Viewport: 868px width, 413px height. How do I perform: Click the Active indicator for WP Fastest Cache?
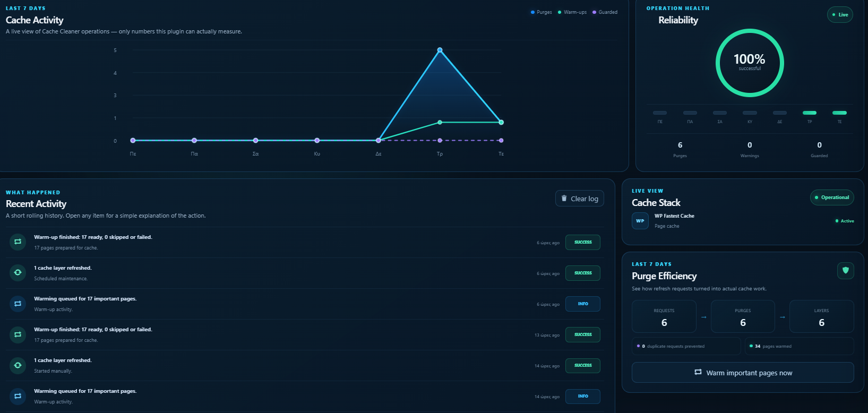pos(845,221)
